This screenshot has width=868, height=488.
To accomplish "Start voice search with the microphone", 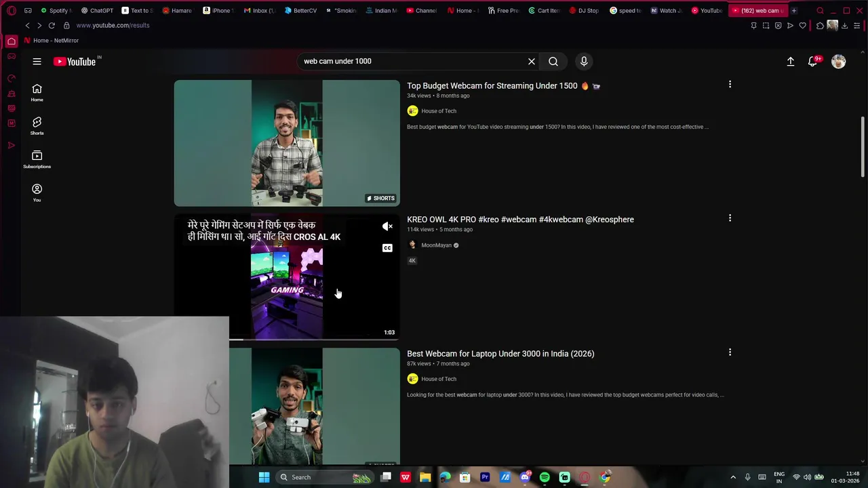I will pyautogui.click(x=584, y=62).
